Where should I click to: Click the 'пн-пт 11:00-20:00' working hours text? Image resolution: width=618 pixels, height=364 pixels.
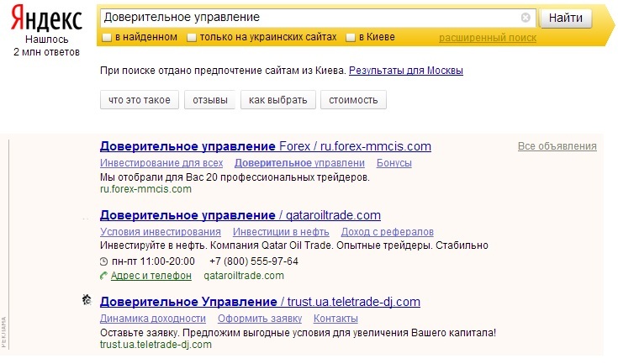153,261
